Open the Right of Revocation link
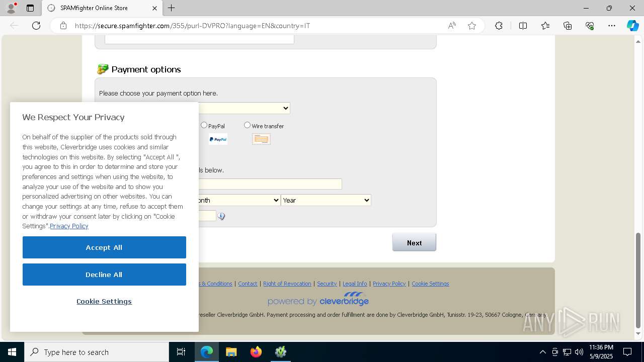This screenshot has width=644, height=362. tap(287, 284)
